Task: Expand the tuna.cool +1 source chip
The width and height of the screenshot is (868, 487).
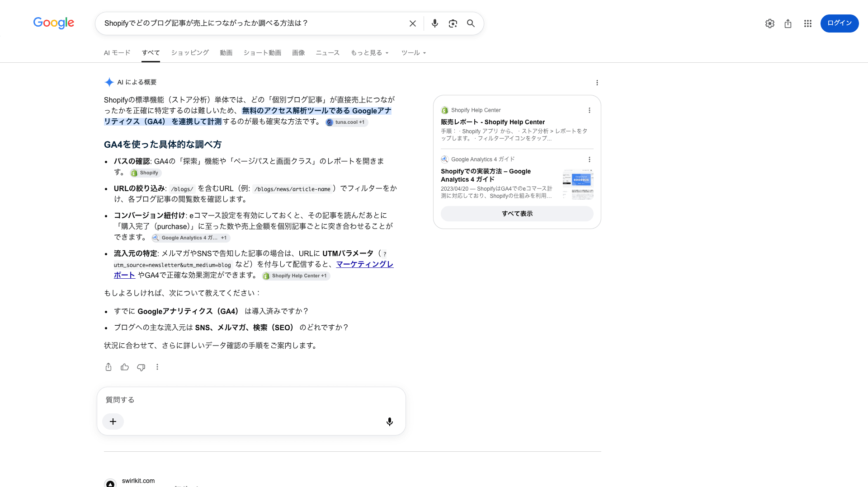Action: pyautogui.click(x=347, y=122)
